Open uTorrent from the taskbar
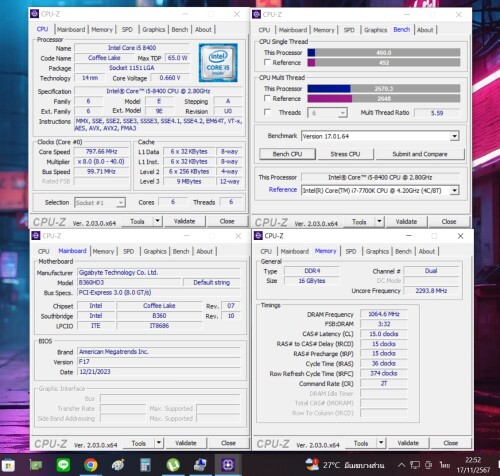 (173, 465)
